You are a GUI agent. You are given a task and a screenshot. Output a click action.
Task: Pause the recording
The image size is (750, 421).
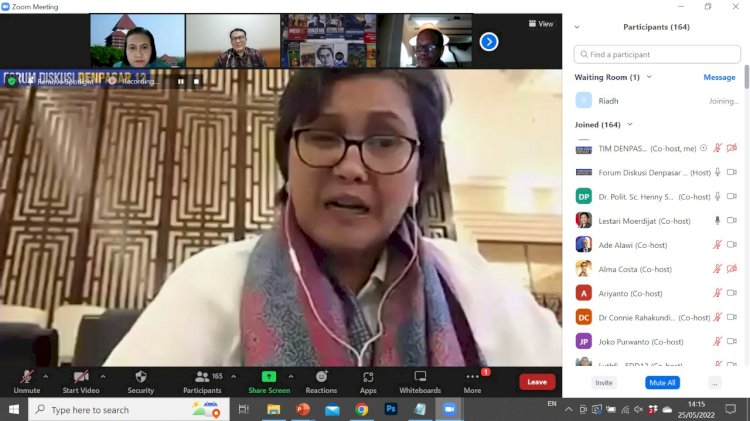(181, 82)
